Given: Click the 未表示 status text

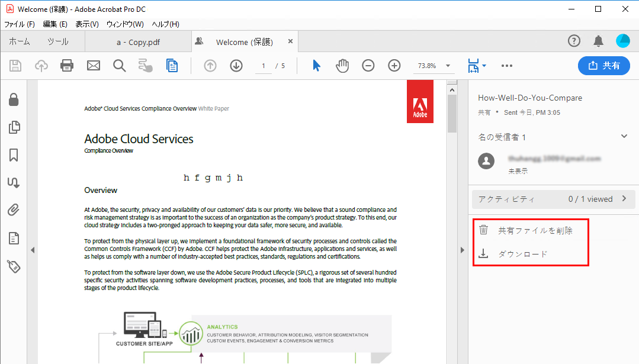Looking at the screenshot, I should click(518, 171).
